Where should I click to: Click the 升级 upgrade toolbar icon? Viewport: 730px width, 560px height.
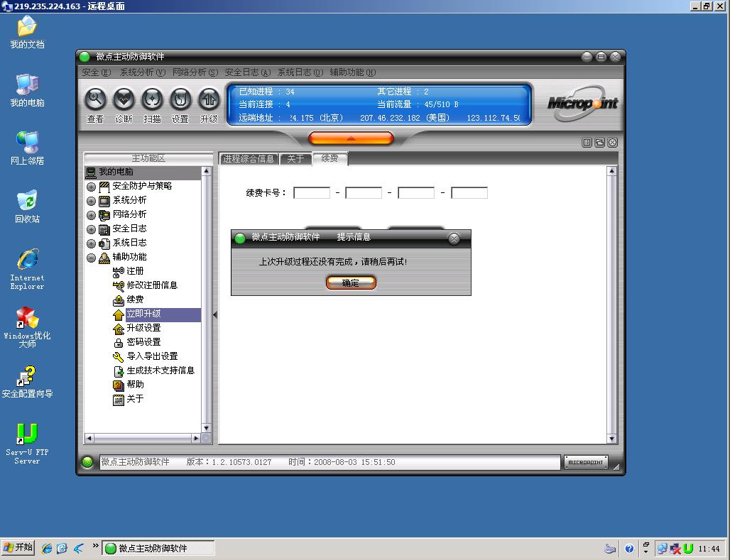point(209,99)
